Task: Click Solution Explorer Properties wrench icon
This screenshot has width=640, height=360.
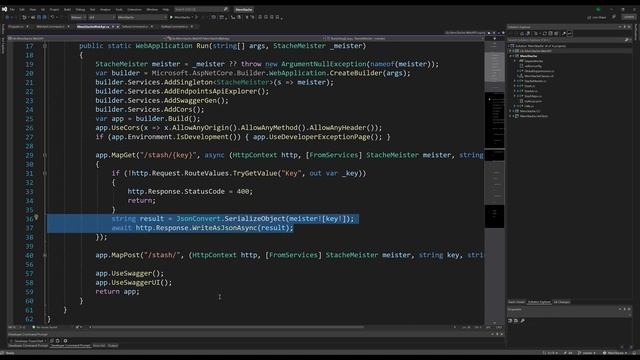Action: tap(564, 33)
